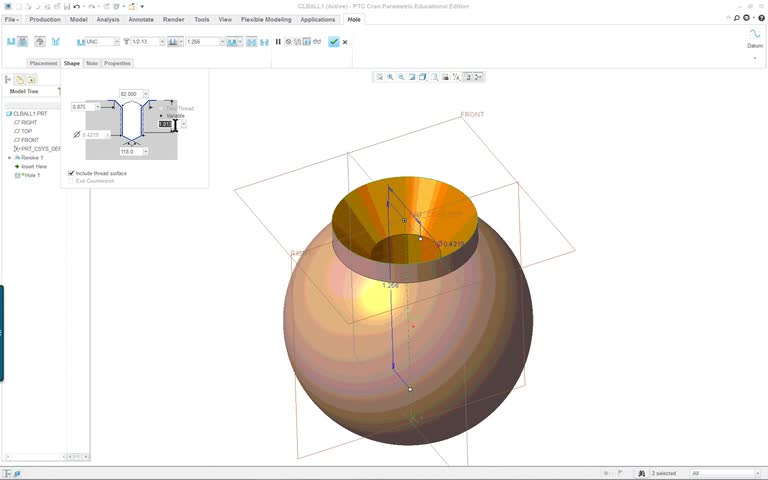768x480 pixels.
Task: Open the UNC thread type dropdown
Action: [117, 42]
